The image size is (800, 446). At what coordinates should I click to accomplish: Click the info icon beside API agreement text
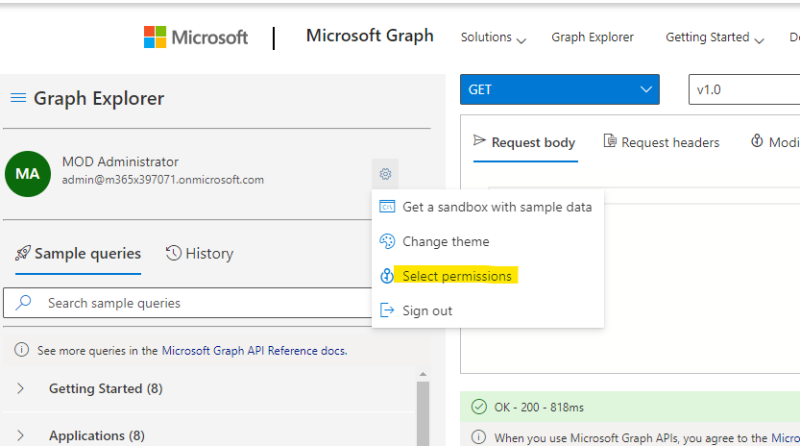coord(479,437)
